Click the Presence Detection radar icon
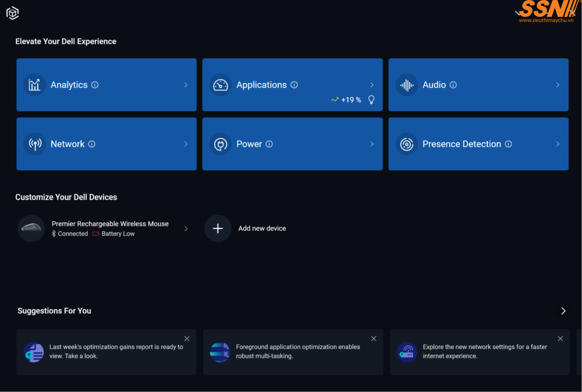Viewport: 582px width, 392px height. [407, 144]
